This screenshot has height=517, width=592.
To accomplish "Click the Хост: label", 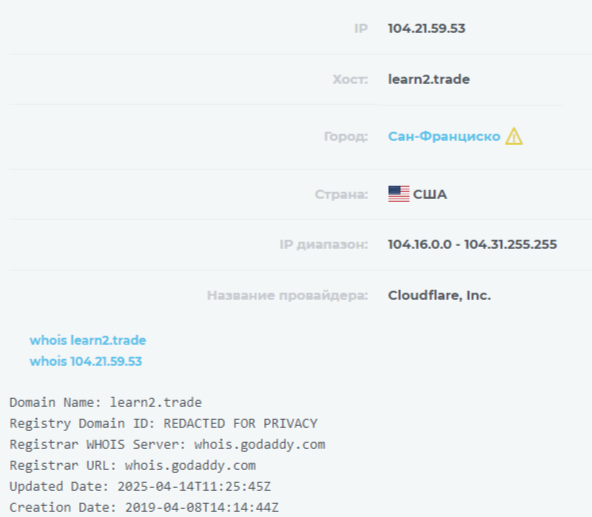I will (350, 79).
